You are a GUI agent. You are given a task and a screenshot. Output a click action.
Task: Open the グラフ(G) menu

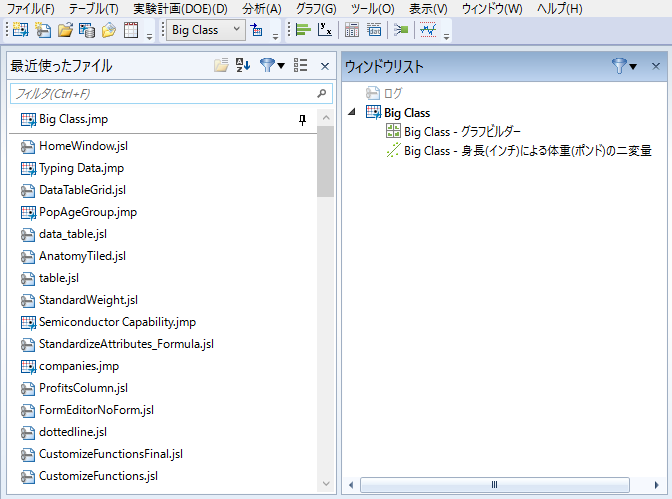click(316, 9)
